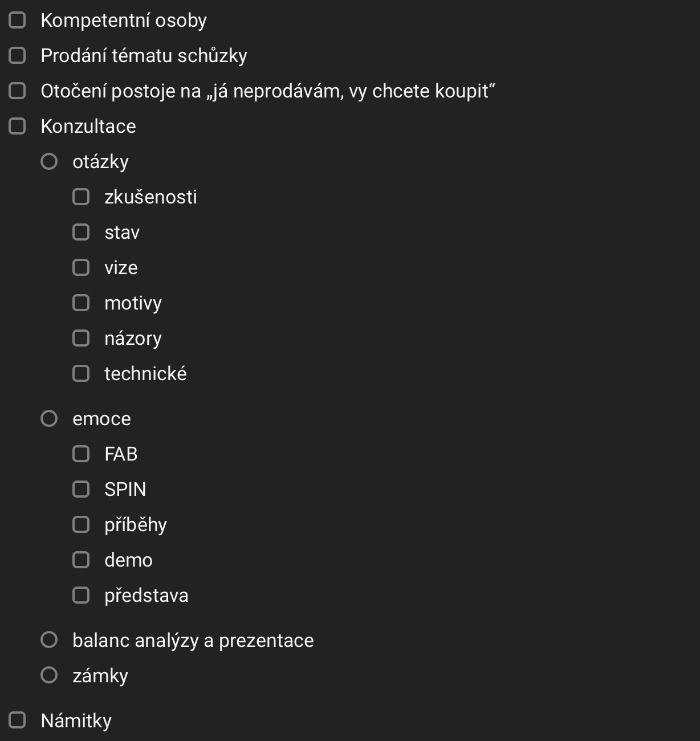
Task: Check the Konzultace checkbox
Action: coord(17,126)
